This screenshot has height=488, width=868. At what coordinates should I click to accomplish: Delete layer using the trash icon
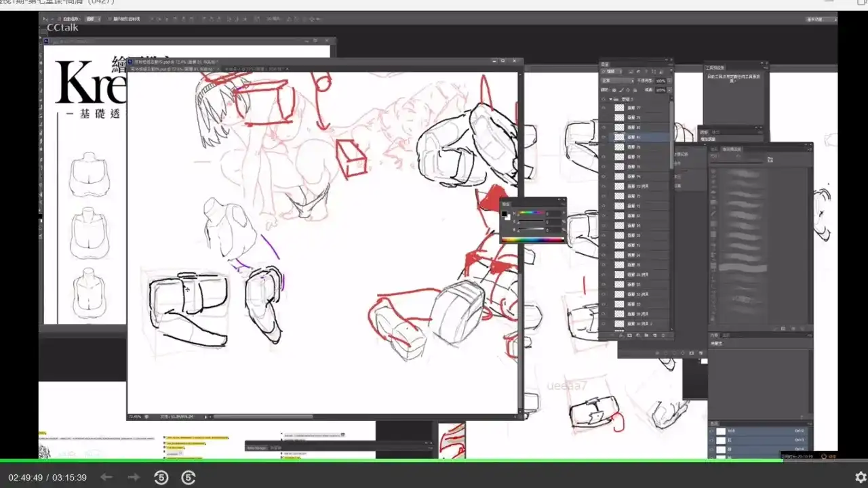tap(663, 335)
